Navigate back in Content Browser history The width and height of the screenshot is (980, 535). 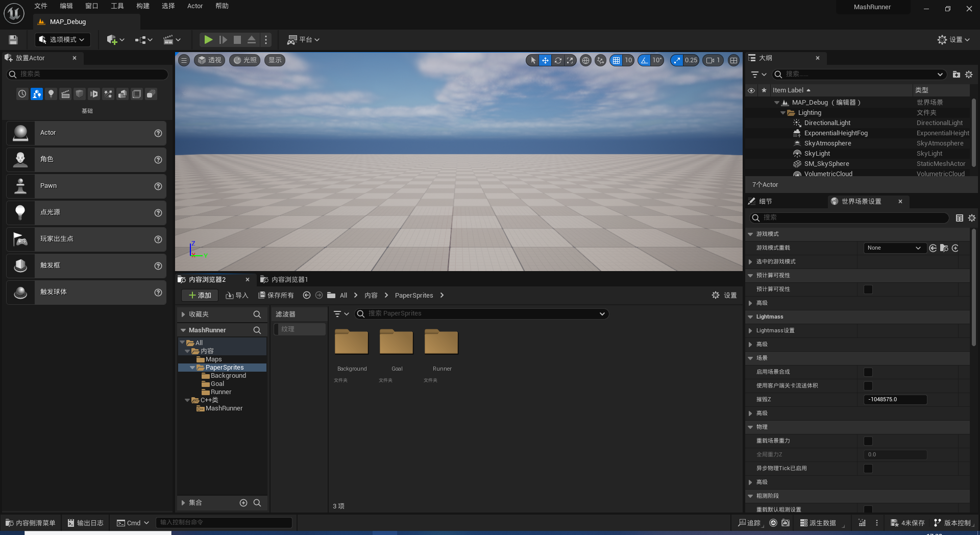click(x=307, y=295)
